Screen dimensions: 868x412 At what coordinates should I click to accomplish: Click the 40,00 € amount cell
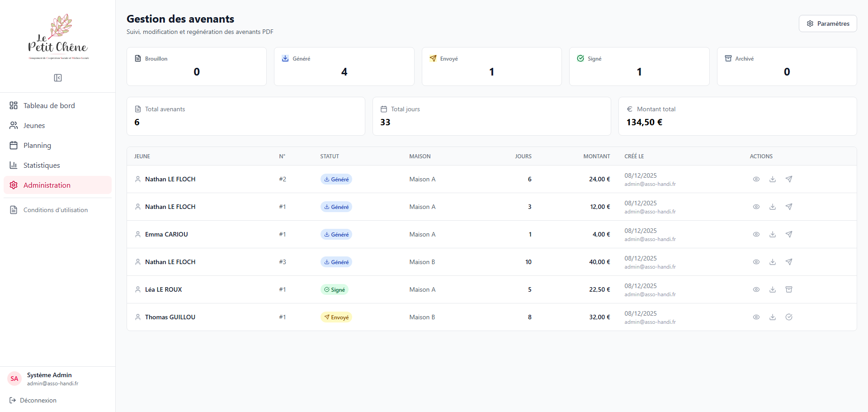(599, 262)
